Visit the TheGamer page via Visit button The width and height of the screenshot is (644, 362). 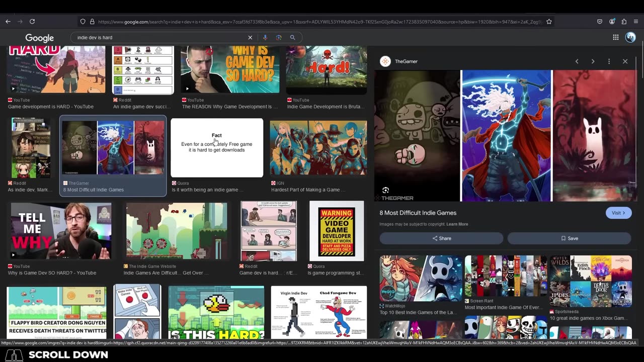click(618, 213)
